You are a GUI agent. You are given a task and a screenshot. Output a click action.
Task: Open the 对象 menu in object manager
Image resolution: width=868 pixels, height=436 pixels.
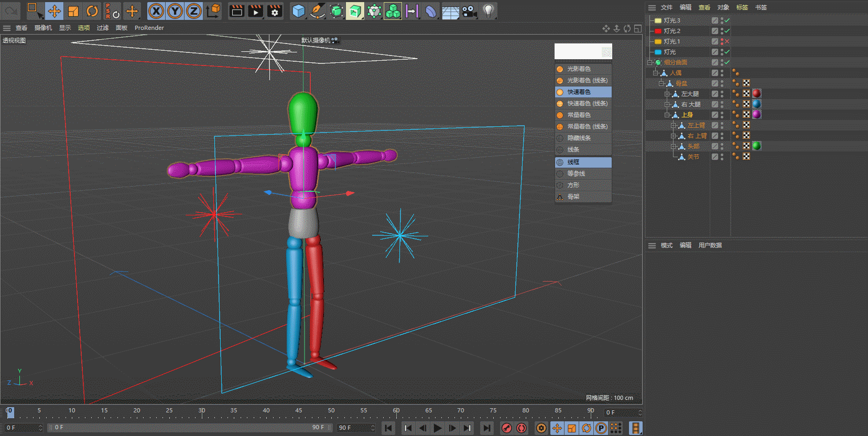(723, 7)
